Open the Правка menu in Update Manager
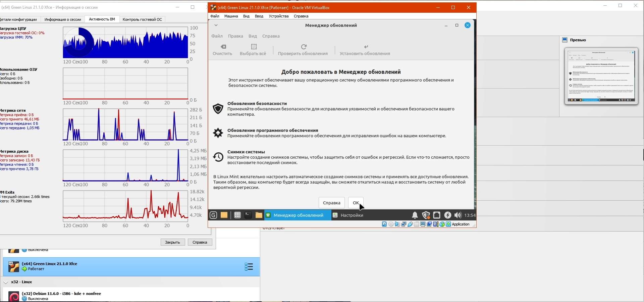Screen dimensions: 644x302 coord(235,36)
